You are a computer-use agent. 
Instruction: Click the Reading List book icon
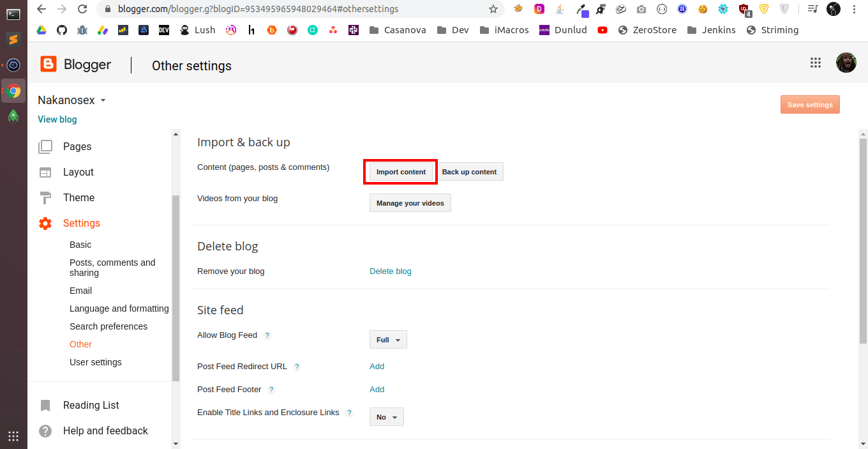(45, 405)
